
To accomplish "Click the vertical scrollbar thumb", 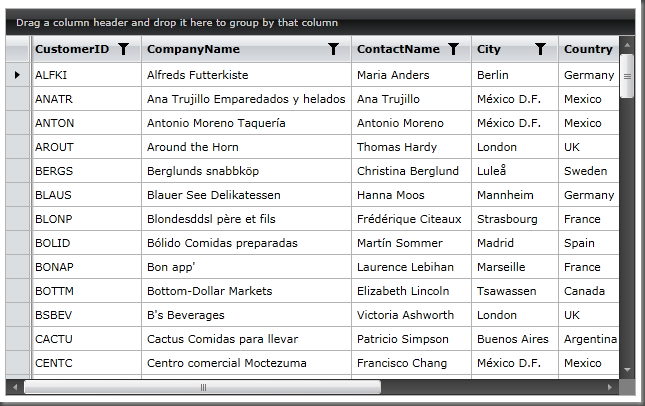I will (627, 75).
